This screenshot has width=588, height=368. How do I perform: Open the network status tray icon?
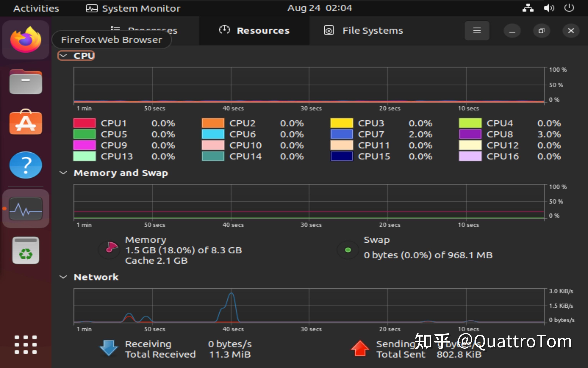pyautogui.click(x=528, y=8)
